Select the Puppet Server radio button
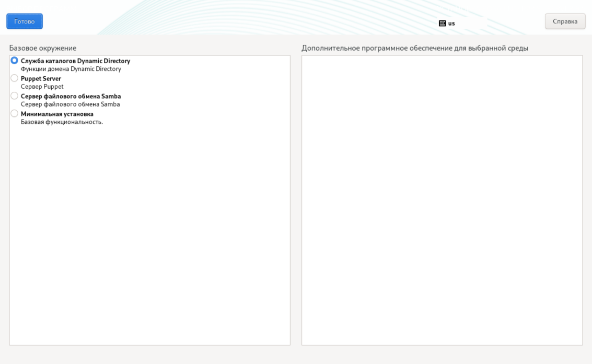 pos(14,78)
